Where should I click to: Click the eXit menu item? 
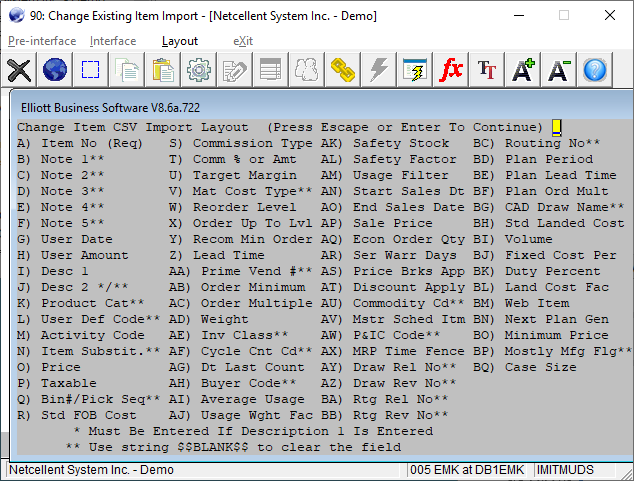(x=243, y=41)
